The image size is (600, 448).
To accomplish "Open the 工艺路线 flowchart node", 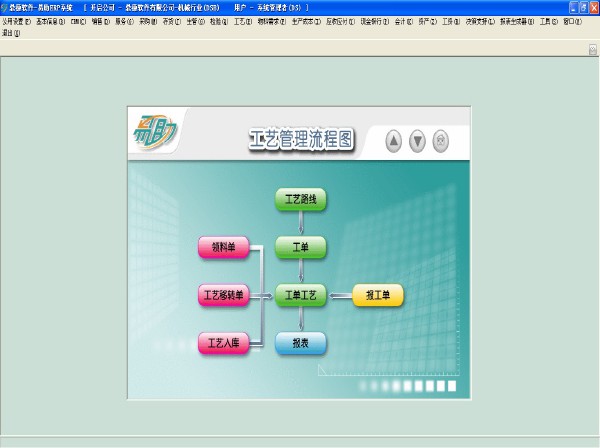I will click(x=301, y=199).
